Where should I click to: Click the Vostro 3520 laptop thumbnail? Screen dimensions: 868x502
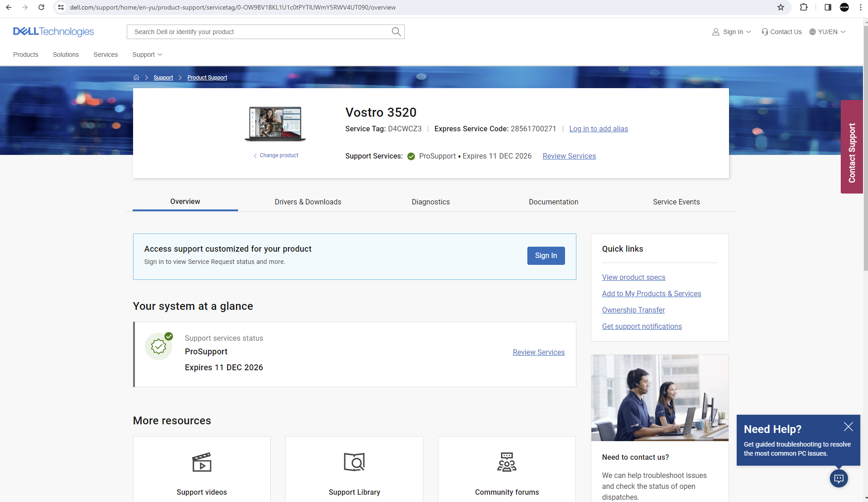click(x=275, y=124)
